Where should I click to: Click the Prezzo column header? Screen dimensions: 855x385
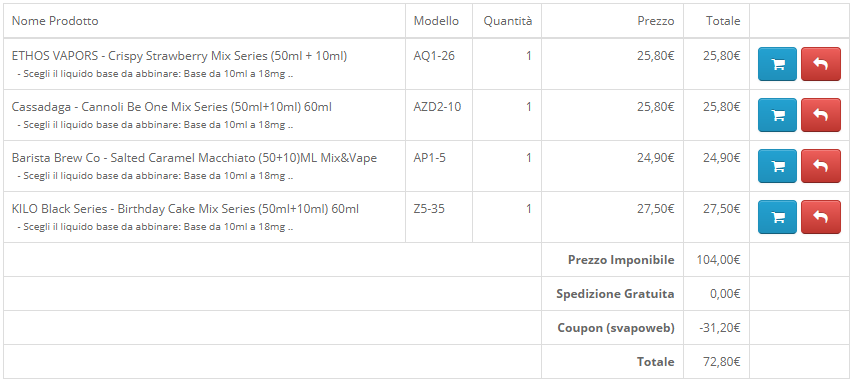[656, 21]
